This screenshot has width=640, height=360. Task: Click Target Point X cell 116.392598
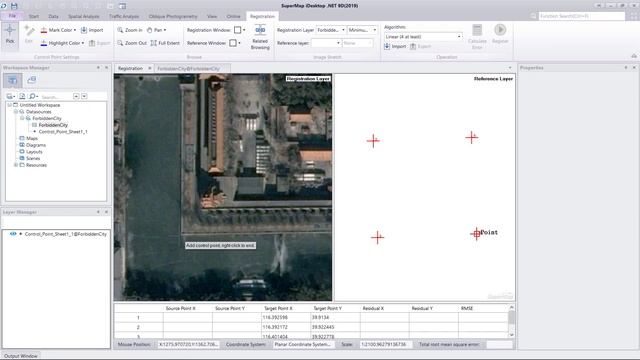pos(286,317)
